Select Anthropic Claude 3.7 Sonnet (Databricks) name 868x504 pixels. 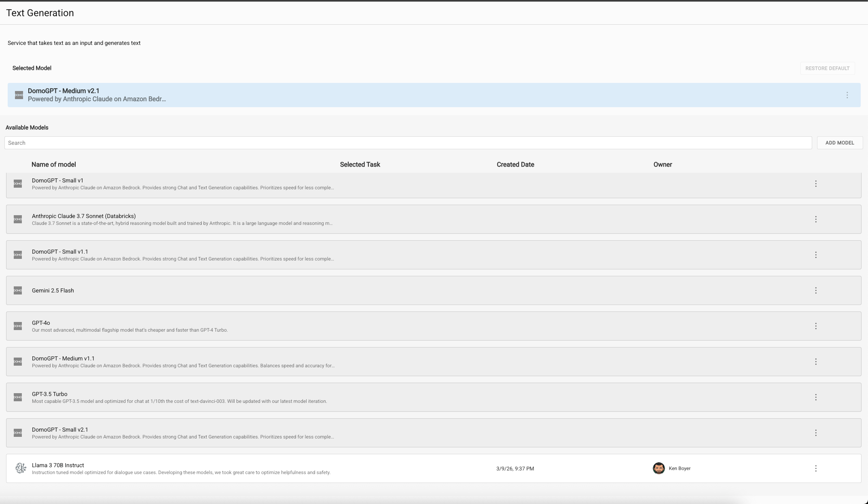pyautogui.click(x=84, y=216)
